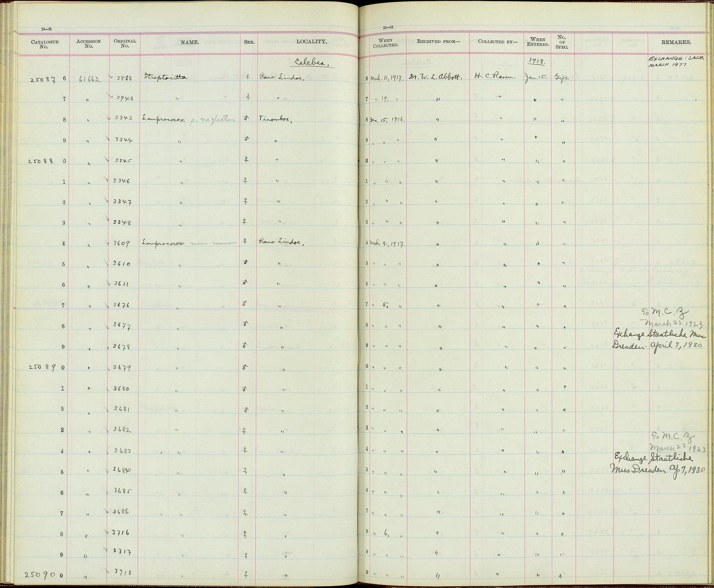Click the "COLLECTED BY—" column header

click(498, 41)
